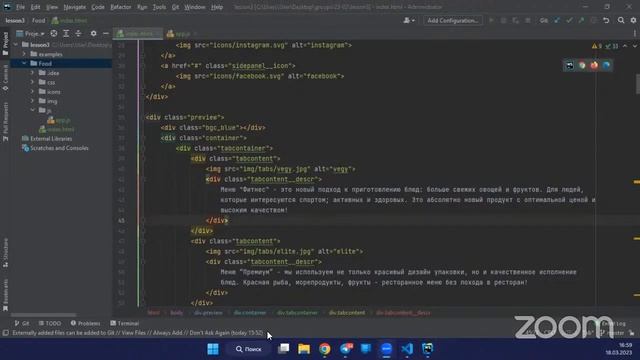The width and height of the screenshot is (640, 360).
Task: Open the TODO tool window tab
Action: click(x=50, y=323)
